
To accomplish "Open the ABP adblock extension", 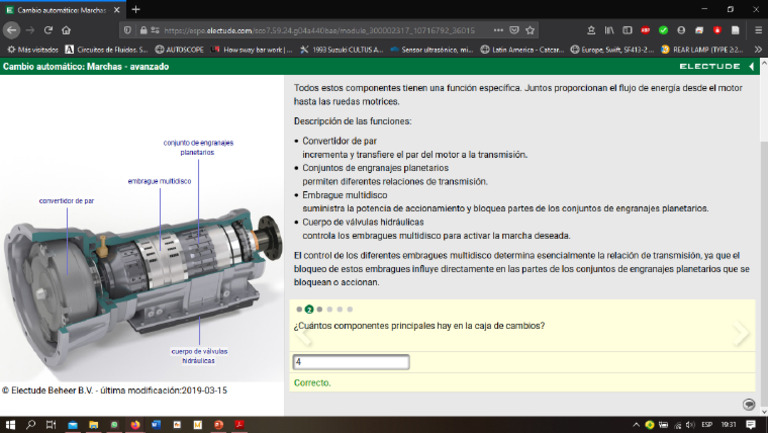I will pos(646,30).
